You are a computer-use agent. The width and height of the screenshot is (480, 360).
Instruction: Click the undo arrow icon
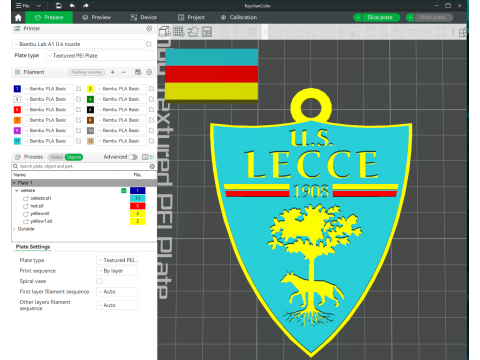72,6
